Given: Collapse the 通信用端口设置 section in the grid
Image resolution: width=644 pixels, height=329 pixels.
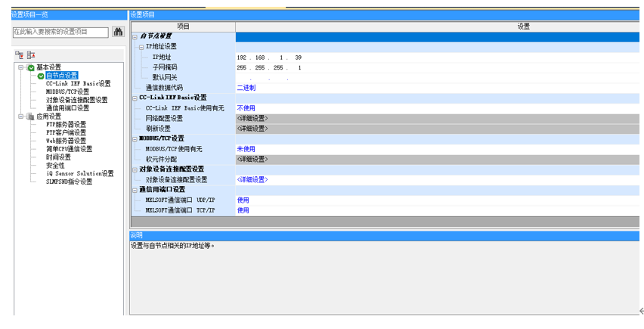Looking at the screenshot, I should click(x=135, y=189).
